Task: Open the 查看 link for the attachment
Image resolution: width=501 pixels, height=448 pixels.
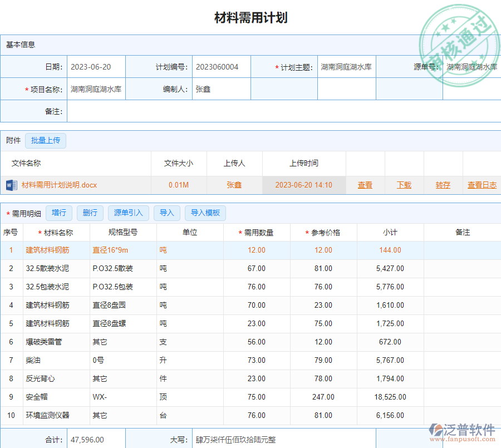Action: click(x=365, y=185)
